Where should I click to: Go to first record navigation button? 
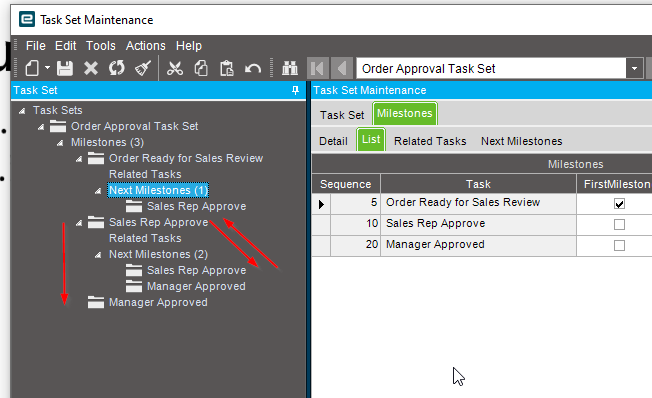[318, 68]
